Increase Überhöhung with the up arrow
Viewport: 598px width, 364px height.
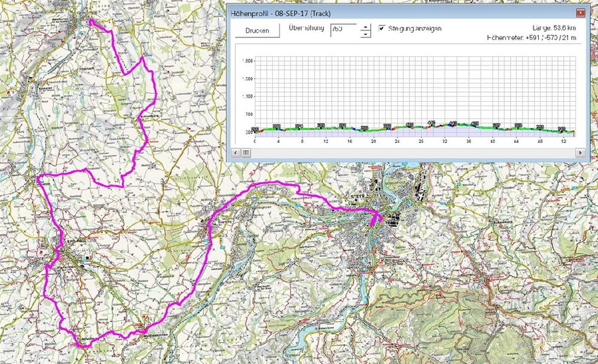tap(365, 26)
